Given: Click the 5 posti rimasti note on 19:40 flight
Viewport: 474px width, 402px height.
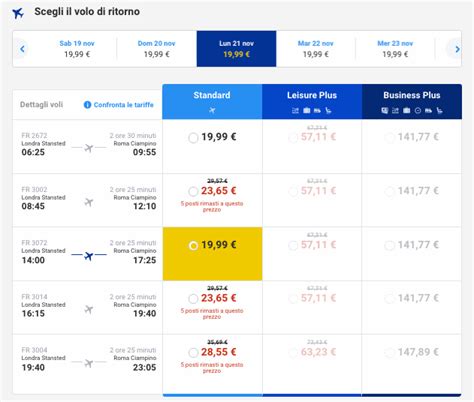Looking at the screenshot, I should [212, 368].
